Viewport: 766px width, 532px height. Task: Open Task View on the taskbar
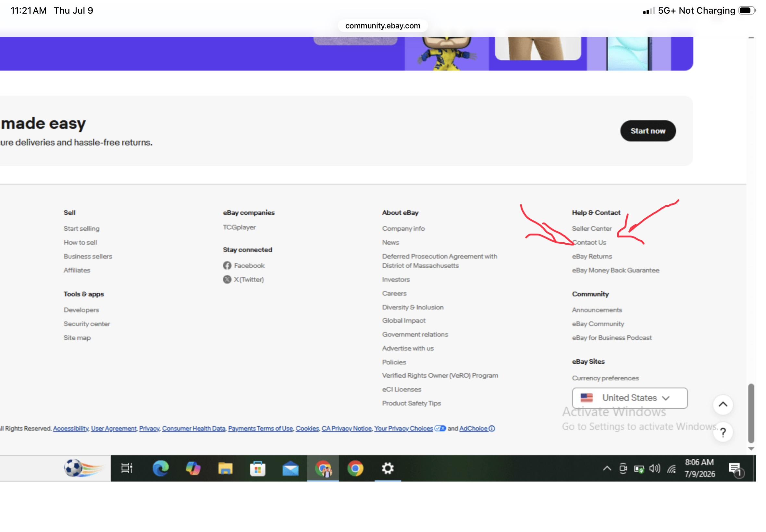click(127, 468)
